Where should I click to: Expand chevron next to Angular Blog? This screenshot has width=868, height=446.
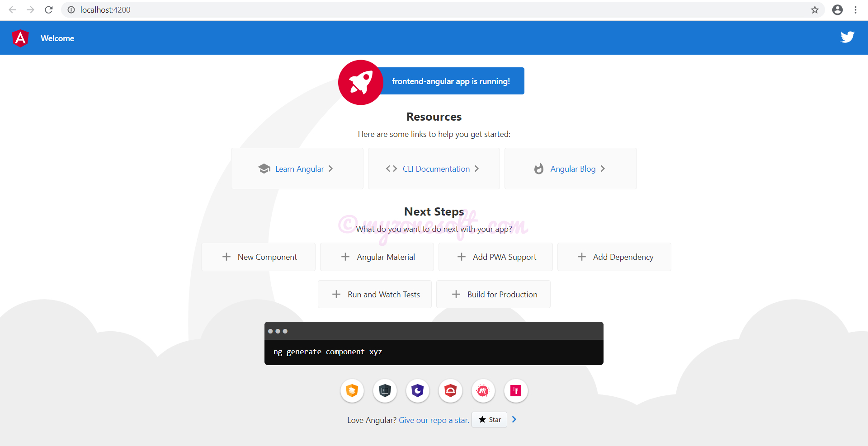coord(603,169)
